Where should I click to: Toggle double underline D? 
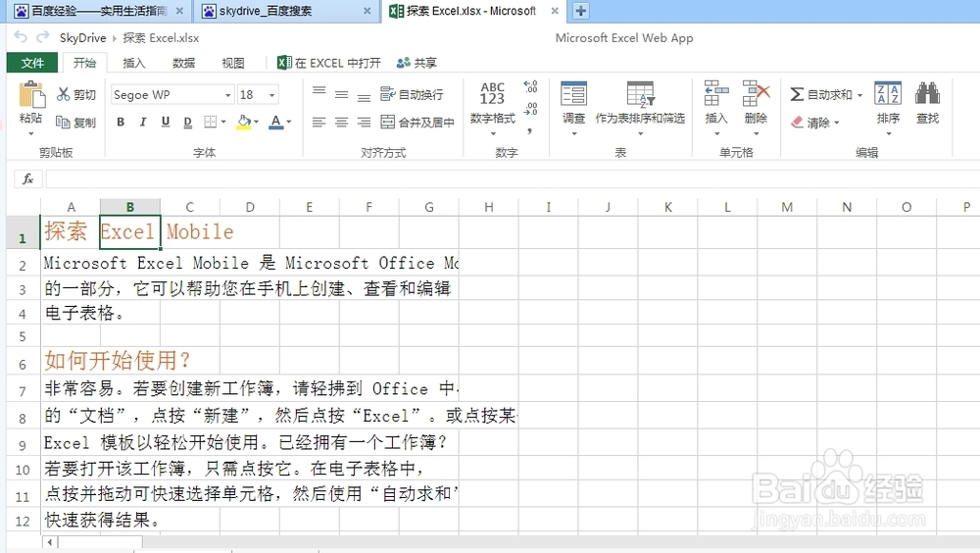coord(187,122)
